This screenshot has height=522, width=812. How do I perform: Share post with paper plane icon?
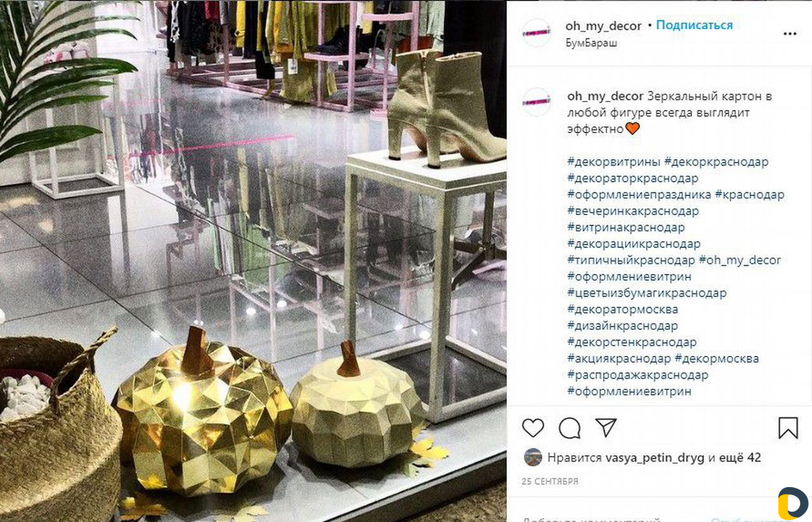(x=606, y=427)
